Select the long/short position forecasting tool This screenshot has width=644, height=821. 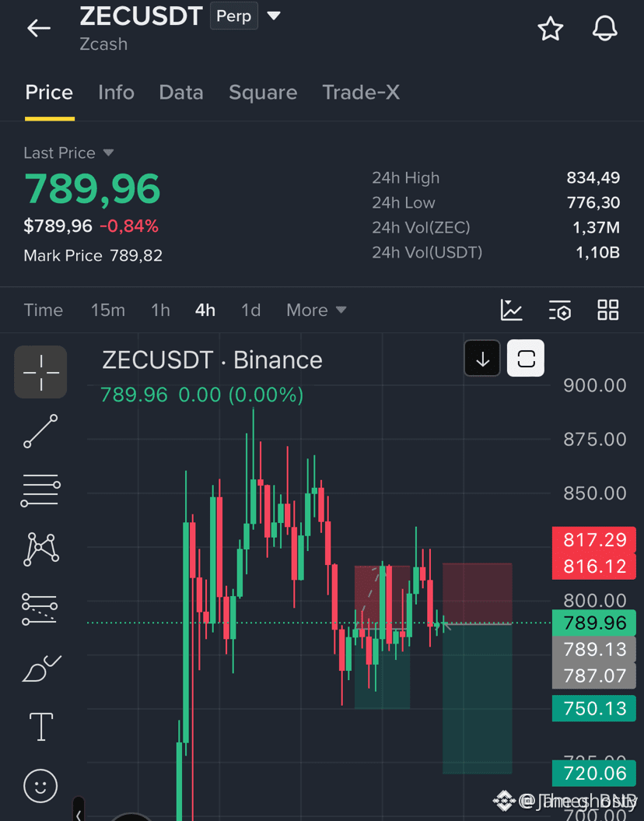40,609
